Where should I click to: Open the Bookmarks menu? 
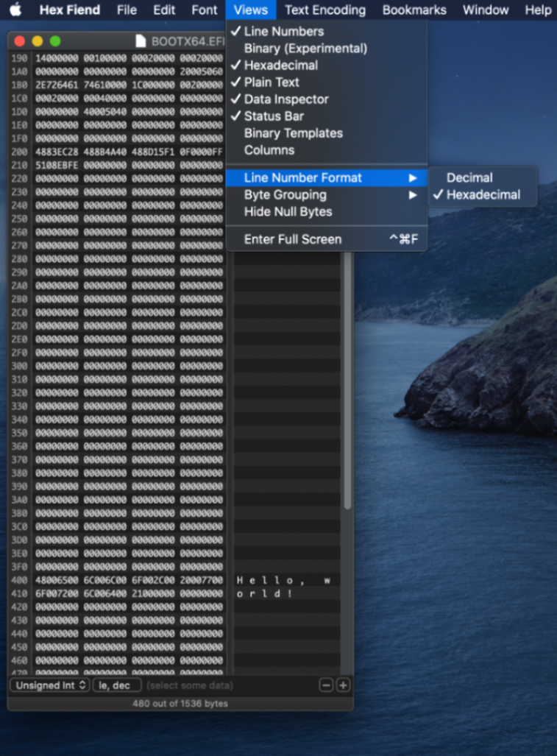(x=414, y=10)
